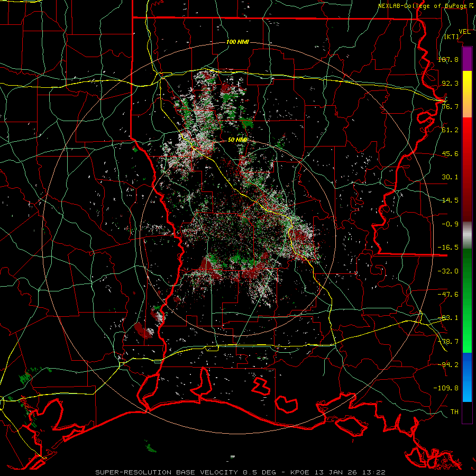The image size is (476, 476).
Task: Pick the green inbound segment of color bar
Action: (x=467, y=300)
